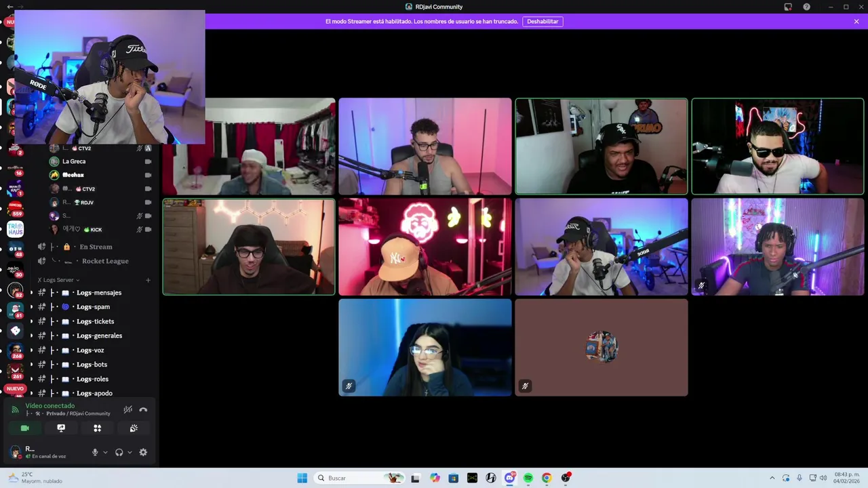The width and height of the screenshot is (868, 488).
Task: Expand threads arrow for Logs-mensajes
Action: click(31, 293)
